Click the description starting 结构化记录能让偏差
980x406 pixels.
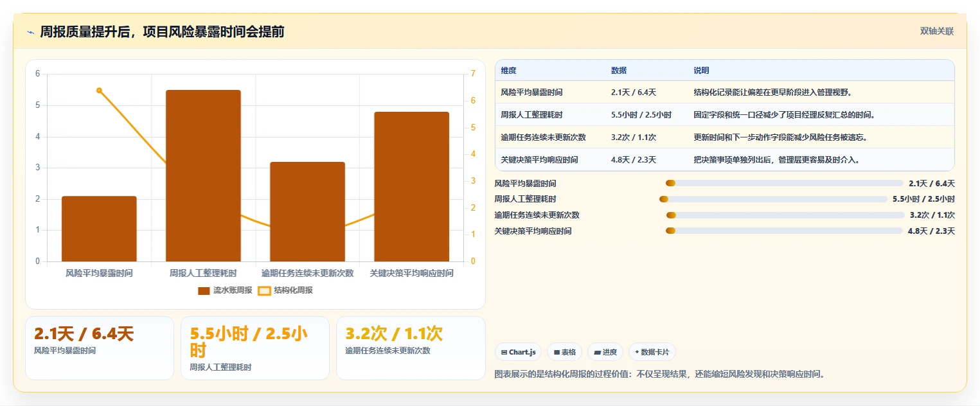point(772,93)
